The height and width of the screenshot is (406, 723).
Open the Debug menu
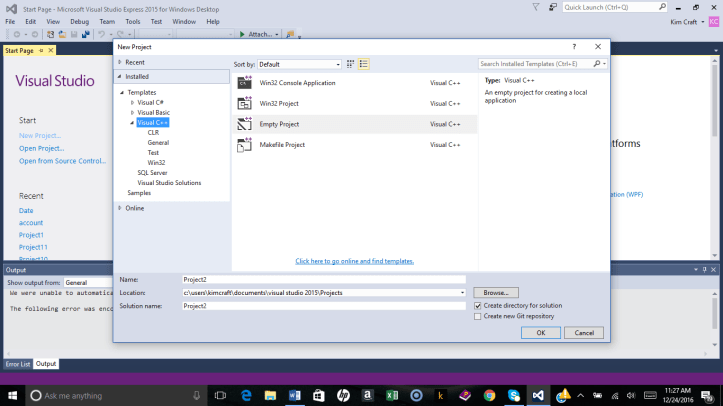pos(79,20)
